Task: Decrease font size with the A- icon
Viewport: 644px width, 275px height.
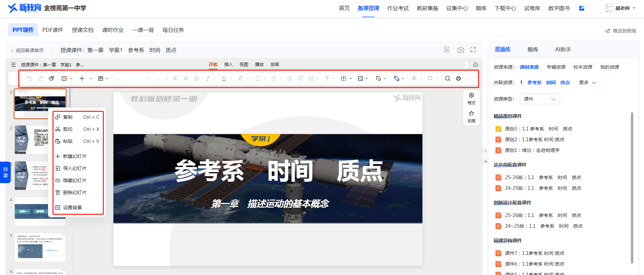Action: pos(186,78)
